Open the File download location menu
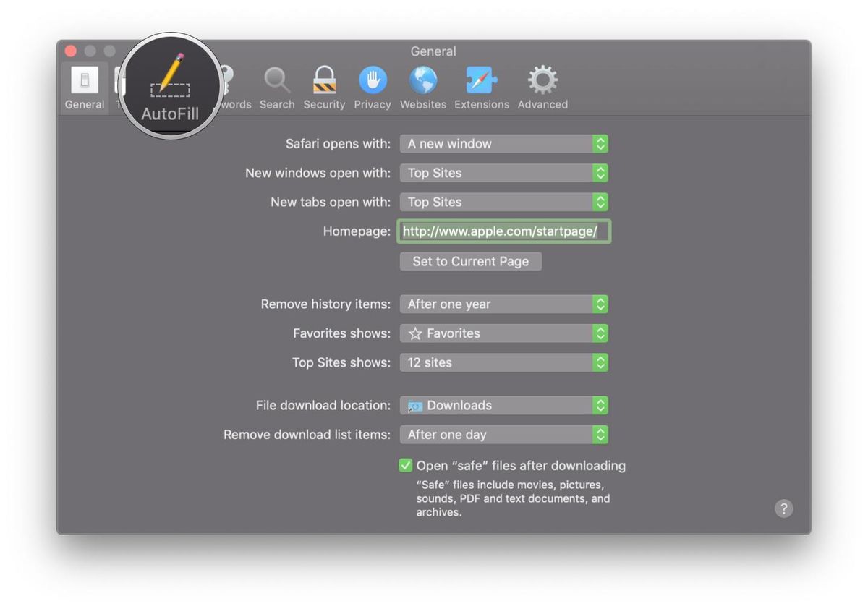Image resolution: width=868 pixels, height=609 pixels. coord(503,405)
